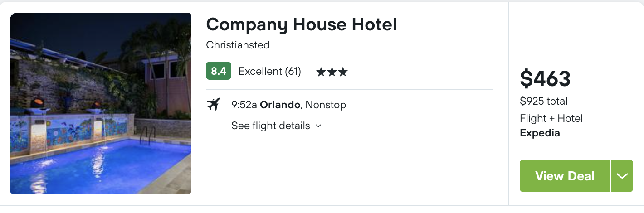The width and height of the screenshot is (644, 213).
Task: Open the Company House Hotel title
Action: click(302, 24)
